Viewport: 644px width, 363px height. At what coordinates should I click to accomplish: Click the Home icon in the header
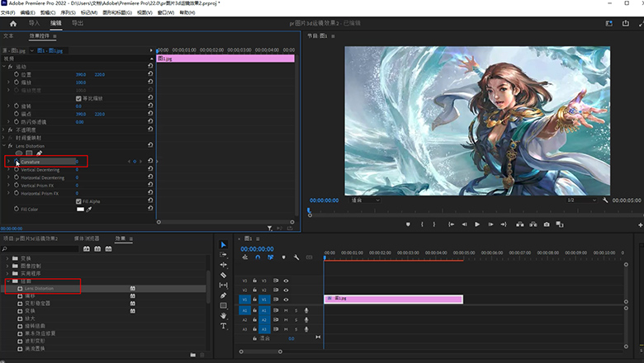[x=13, y=24]
